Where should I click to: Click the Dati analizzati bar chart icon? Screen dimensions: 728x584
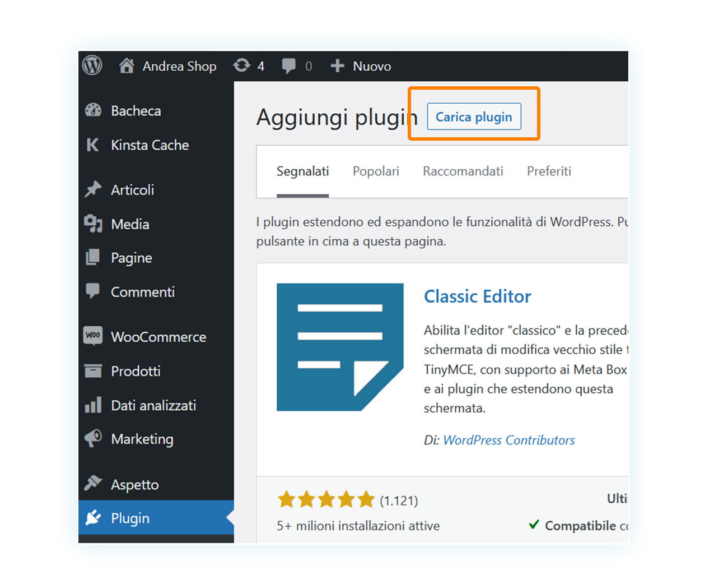(93, 405)
